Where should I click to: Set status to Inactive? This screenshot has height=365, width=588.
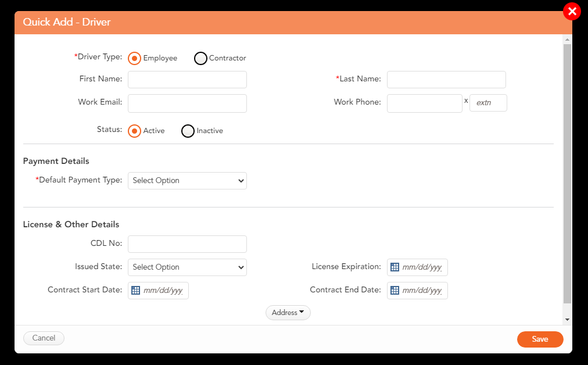(x=188, y=131)
